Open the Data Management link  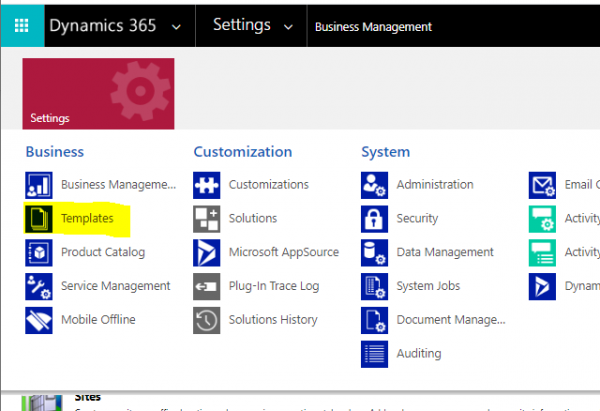[445, 252]
